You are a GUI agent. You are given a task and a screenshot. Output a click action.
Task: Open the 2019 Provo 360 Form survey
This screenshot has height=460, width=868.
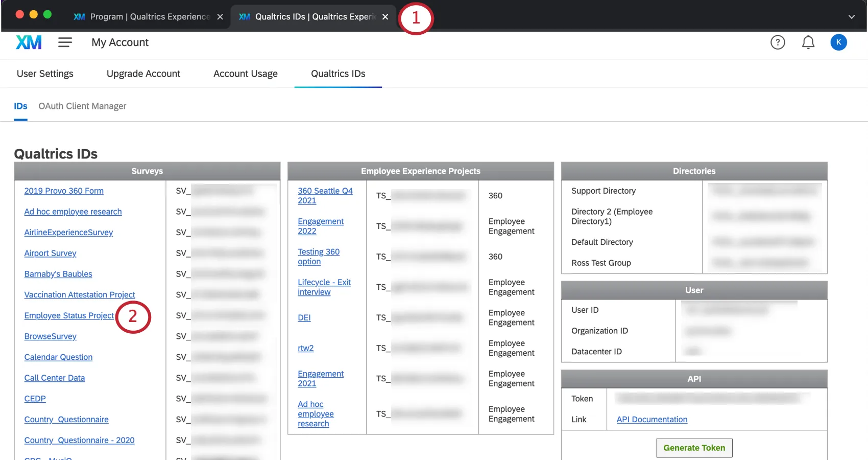64,191
